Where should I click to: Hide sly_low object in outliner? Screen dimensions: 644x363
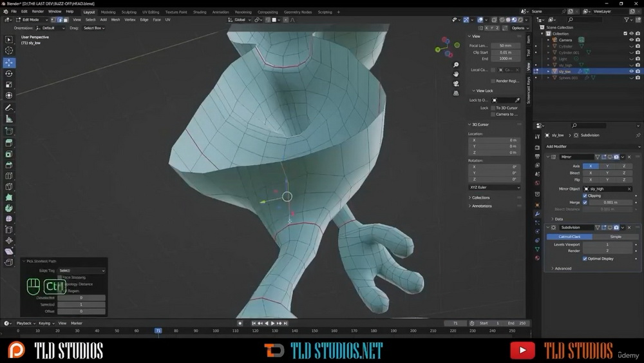[631, 71]
